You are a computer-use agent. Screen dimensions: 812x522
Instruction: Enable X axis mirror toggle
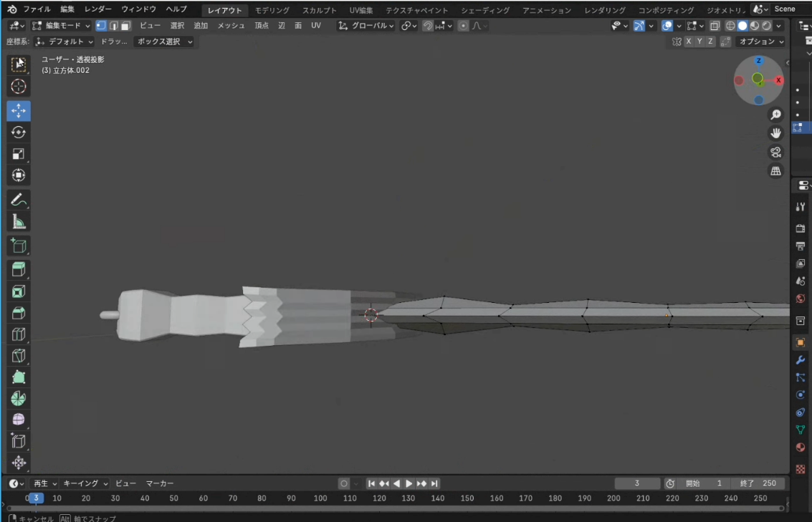click(689, 42)
